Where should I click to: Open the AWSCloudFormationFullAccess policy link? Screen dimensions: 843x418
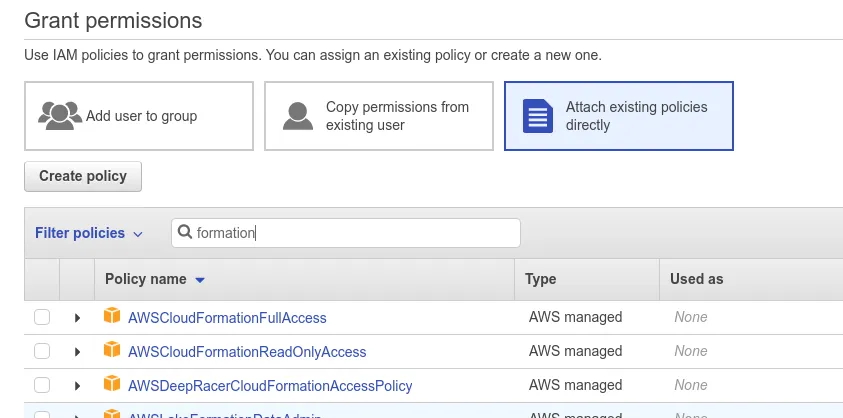click(x=227, y=318)
